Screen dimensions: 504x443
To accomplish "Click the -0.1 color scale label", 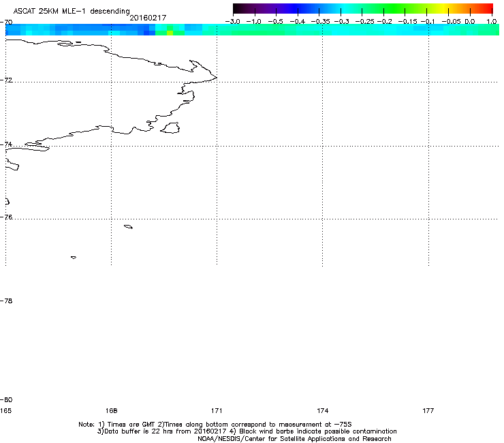I will coord(428,22).
